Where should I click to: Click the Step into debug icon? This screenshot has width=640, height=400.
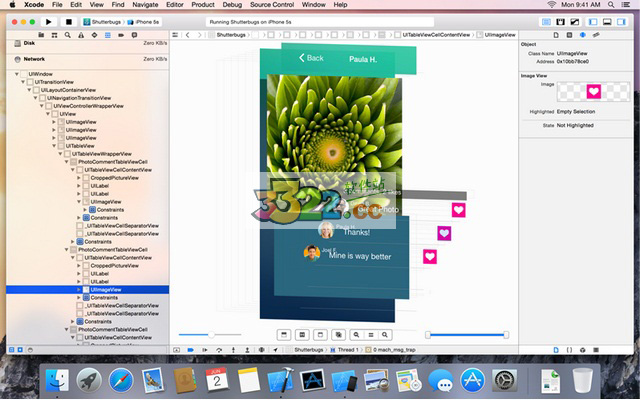pyautogui.click(x=233, y=350)
